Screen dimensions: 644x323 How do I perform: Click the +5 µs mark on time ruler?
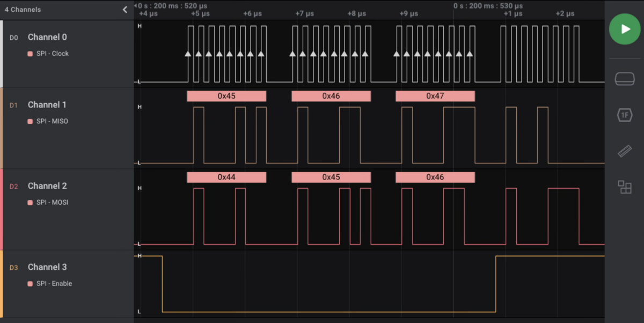click(x=200, y=13)
